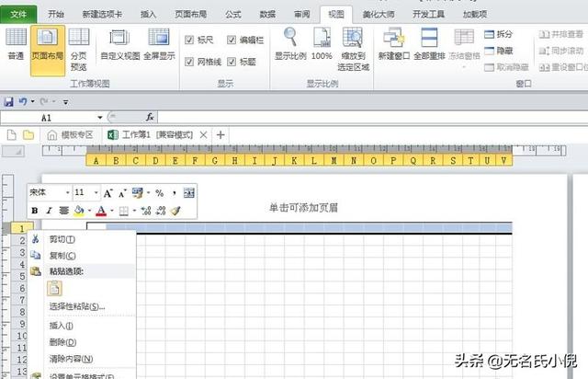Open the 宋体 font name dropdown

point(67,193)
